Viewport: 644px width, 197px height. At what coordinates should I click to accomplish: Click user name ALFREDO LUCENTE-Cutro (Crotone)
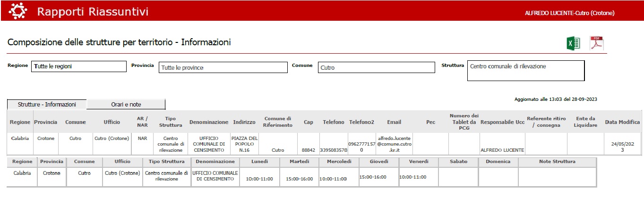point(569,13)
